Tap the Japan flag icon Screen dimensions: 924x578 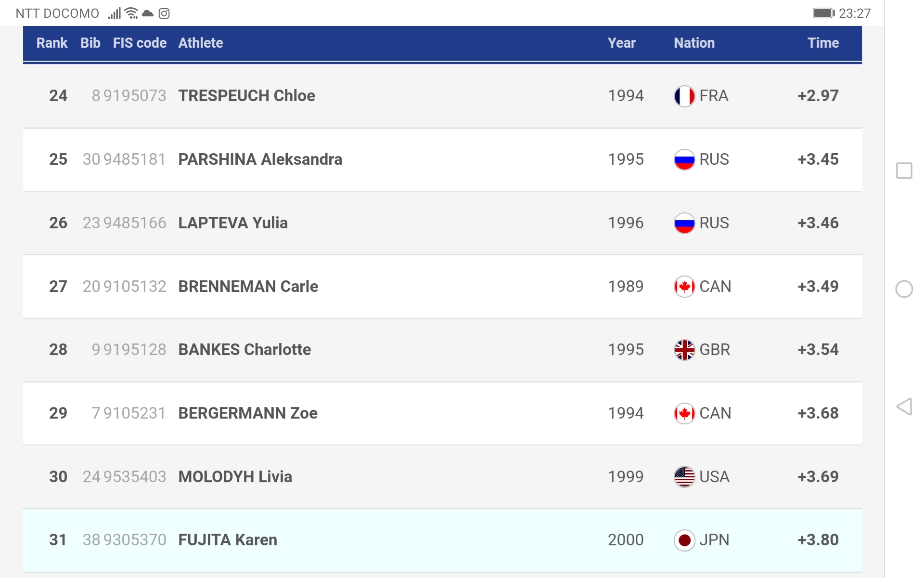(684, 540)
